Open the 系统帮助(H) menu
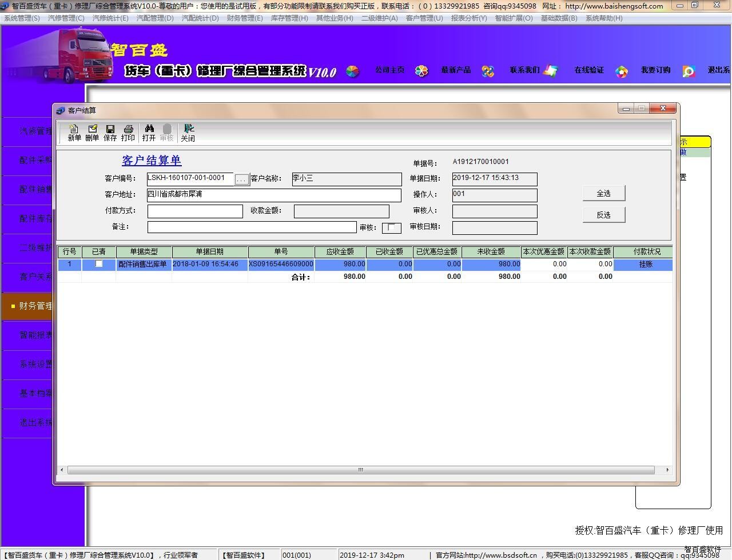The image size is (732, 560). 604,18
